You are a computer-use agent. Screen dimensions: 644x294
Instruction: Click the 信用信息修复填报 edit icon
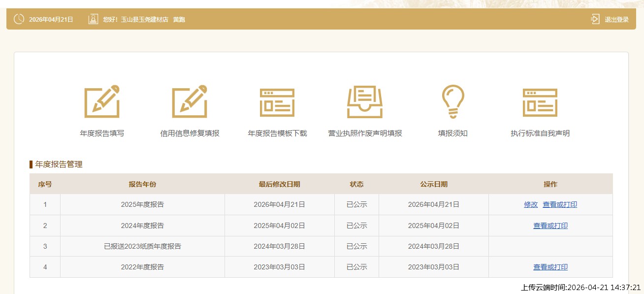coord(190,101)
